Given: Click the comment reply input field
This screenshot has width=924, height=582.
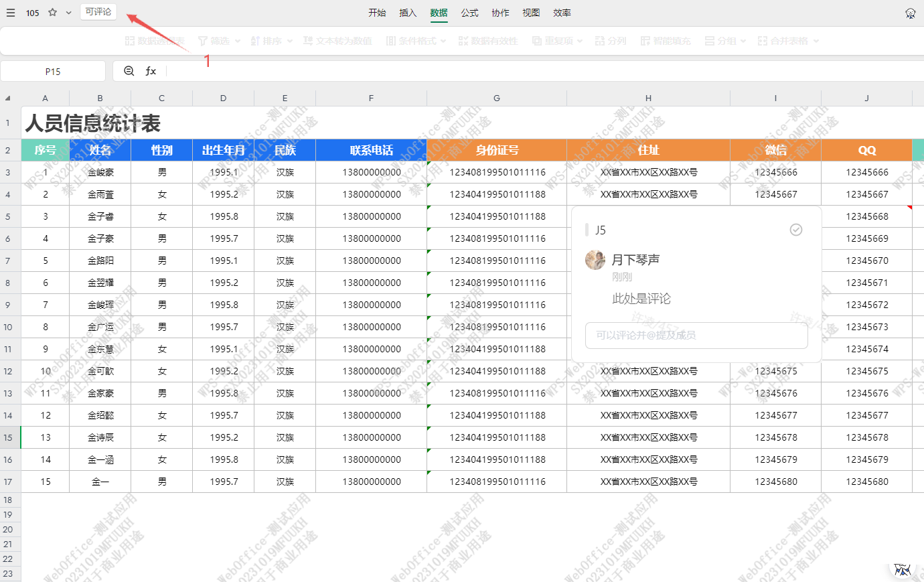Looking at the screenshot, I should point(696,335).
